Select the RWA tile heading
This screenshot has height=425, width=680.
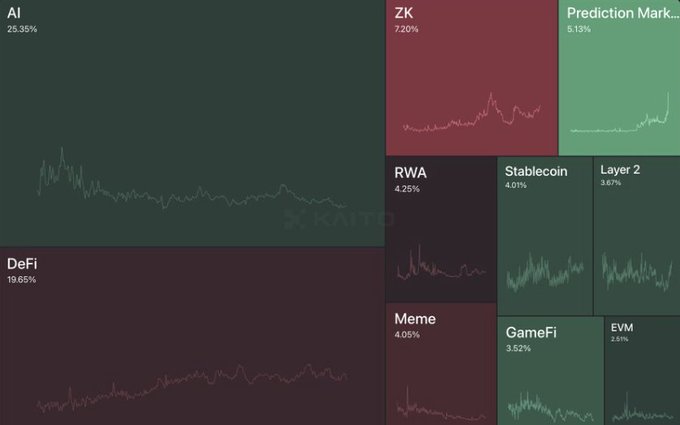pos(411,172)
